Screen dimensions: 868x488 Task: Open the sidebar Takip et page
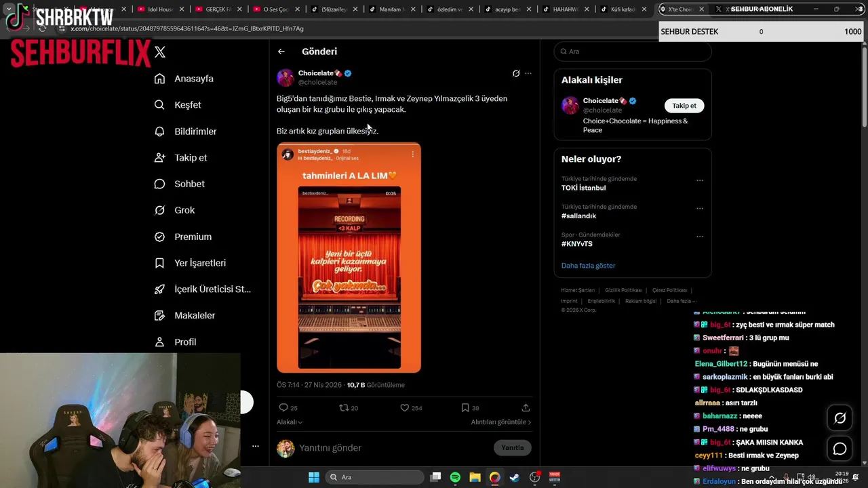pos(180,157)
